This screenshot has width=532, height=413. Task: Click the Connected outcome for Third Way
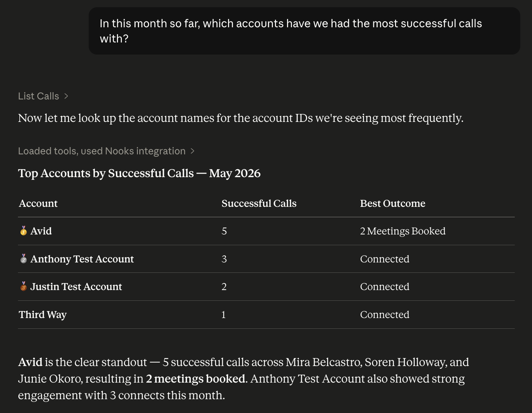pos(385,315)
